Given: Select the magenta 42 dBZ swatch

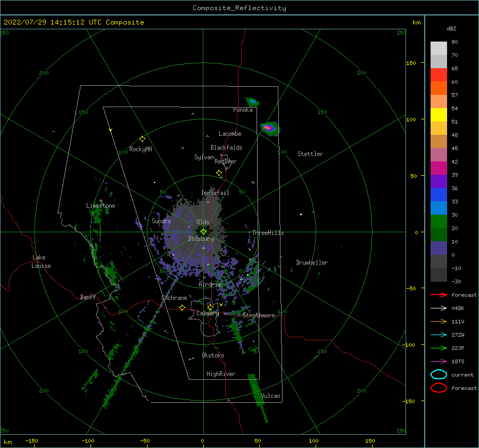Looking at the screenshot, I should (439, 168).
